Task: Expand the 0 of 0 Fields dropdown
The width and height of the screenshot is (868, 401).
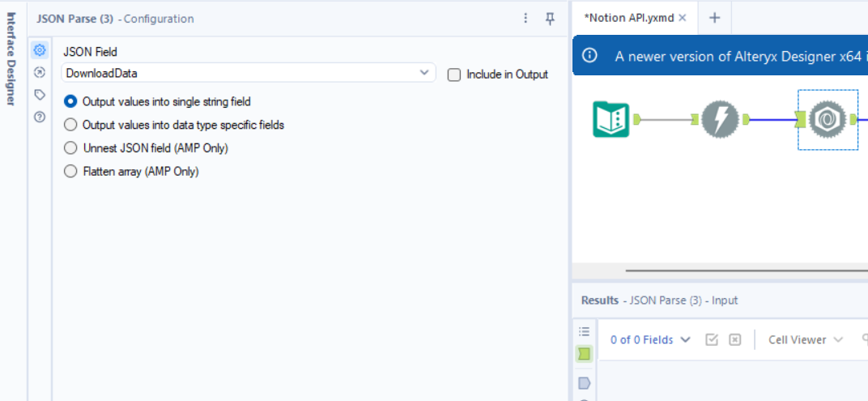Action: click(650, 339)
